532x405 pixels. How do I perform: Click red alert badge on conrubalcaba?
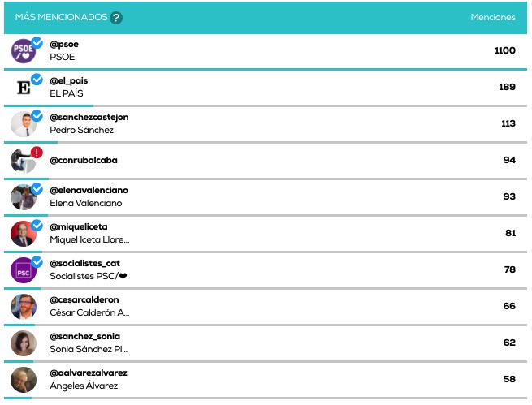pos(37,153)
